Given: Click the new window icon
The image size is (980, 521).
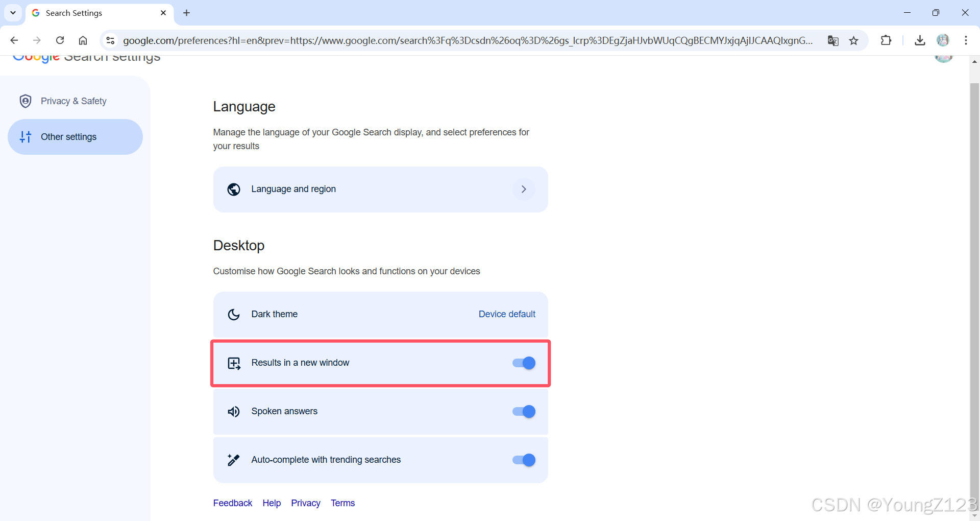Looking at the screenshot, I should 234,363.
